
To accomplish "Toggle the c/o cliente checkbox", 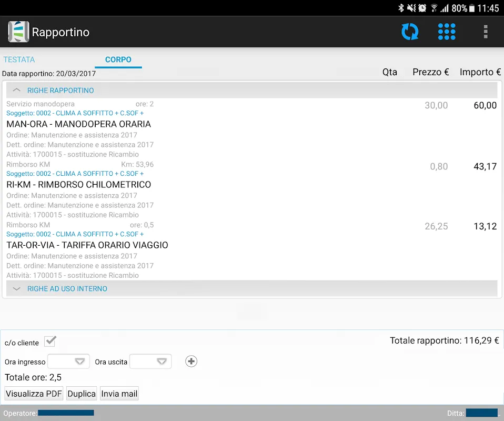I will (x=50, y=342).
